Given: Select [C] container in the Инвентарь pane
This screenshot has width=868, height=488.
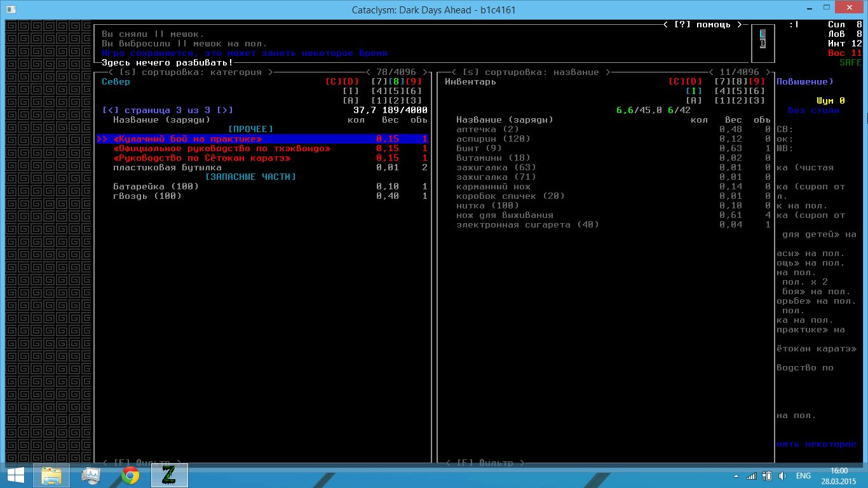Looking at the screenshot, I should (677, 82).
